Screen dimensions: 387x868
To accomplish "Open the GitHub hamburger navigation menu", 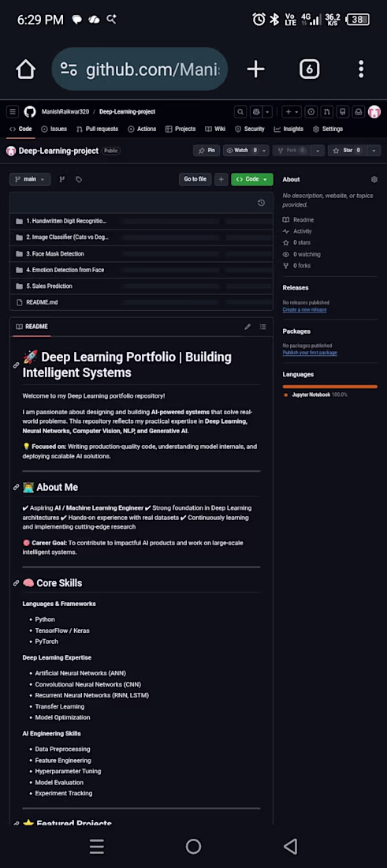I will tap(12, 112).
